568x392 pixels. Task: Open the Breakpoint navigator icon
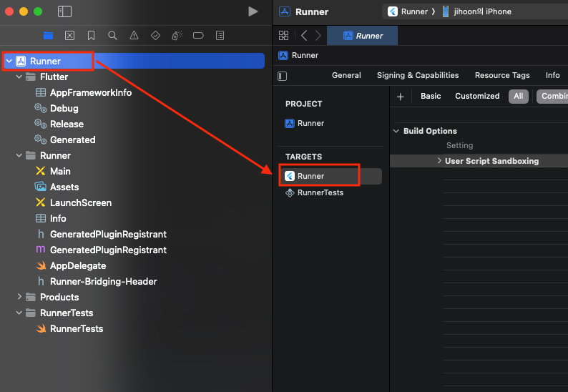point(198,36)
